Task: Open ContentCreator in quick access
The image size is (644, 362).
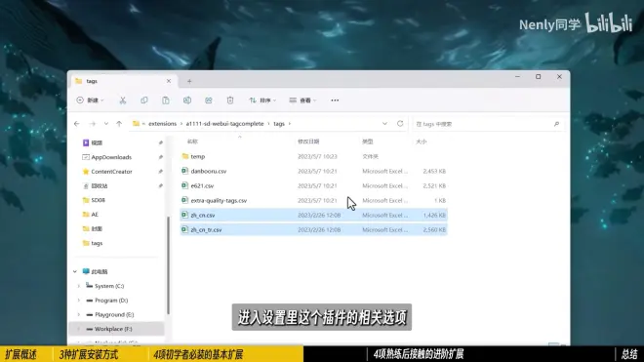Action: coord(111,172)
